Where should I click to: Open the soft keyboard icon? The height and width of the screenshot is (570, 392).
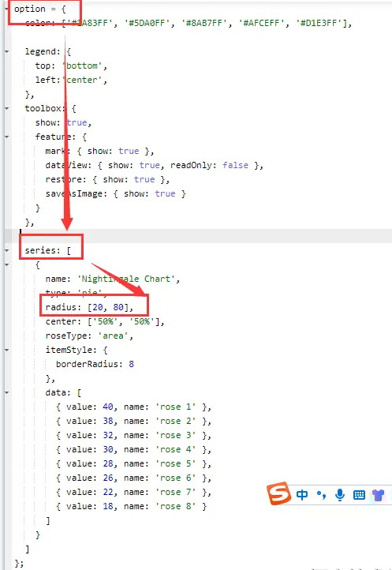pyautogui.click(x=359, y=495)
